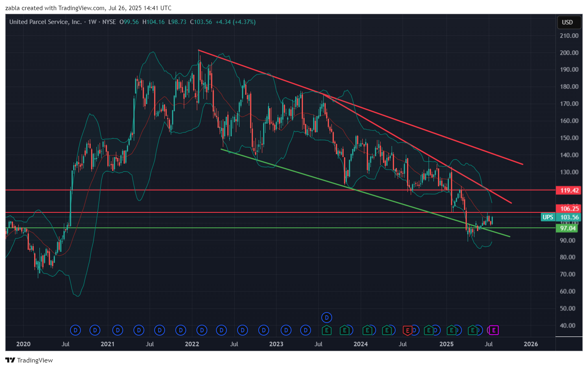The width and height of the screenshot is (588, 369).
Task: Click the 2022 label on time axis
Action: pyautogui.click(x=192, y=344)
